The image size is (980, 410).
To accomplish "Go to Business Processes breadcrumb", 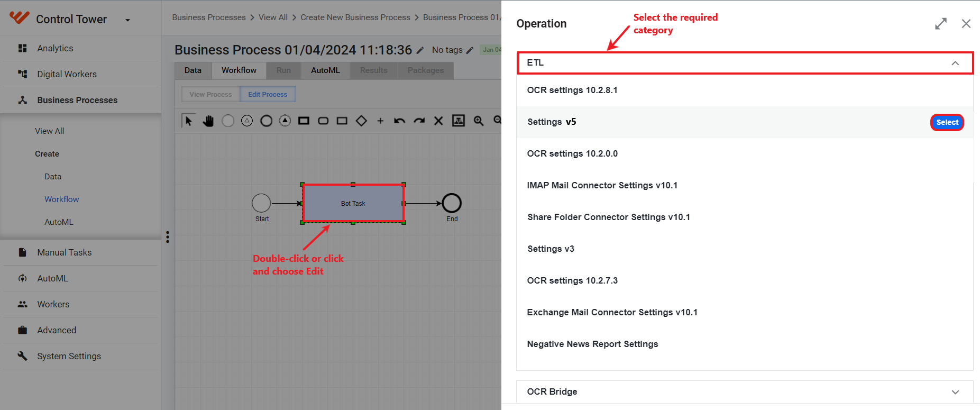I will (x=209, y=17).
